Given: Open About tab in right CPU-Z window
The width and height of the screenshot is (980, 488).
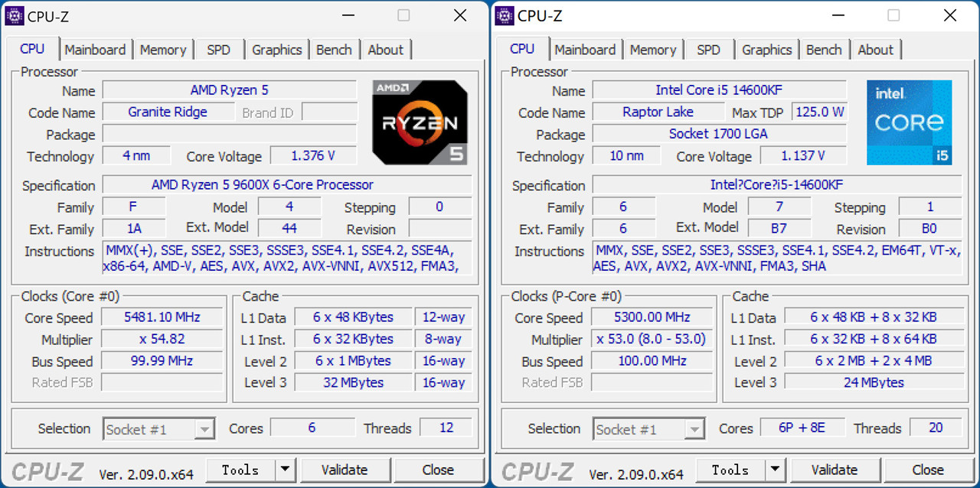Looking at the screenshot, I should click(876, 50).
